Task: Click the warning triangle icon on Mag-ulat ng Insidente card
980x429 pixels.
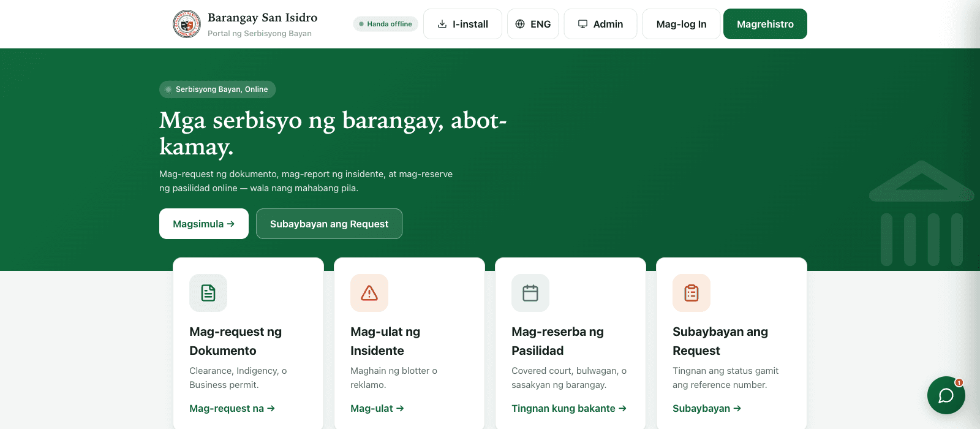Action: coord(369,293)
